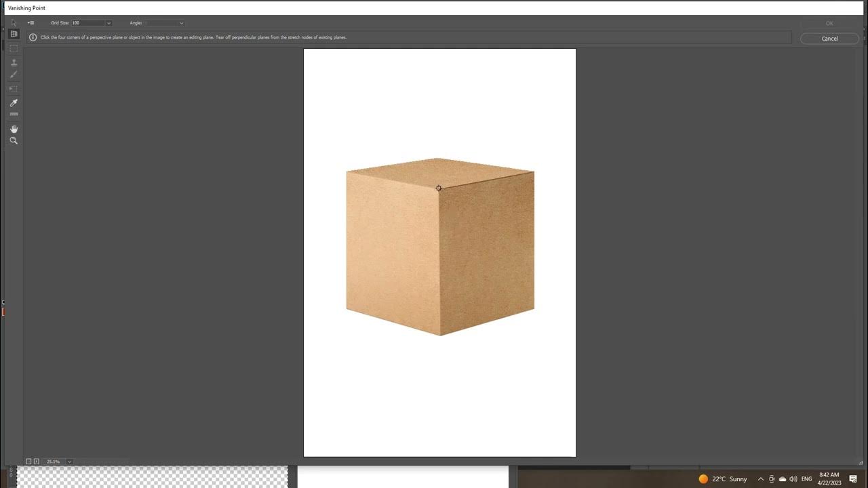Screen dimensions: 868x488
Task: Select the Create Plane tool
Action: tap(14, 34)
